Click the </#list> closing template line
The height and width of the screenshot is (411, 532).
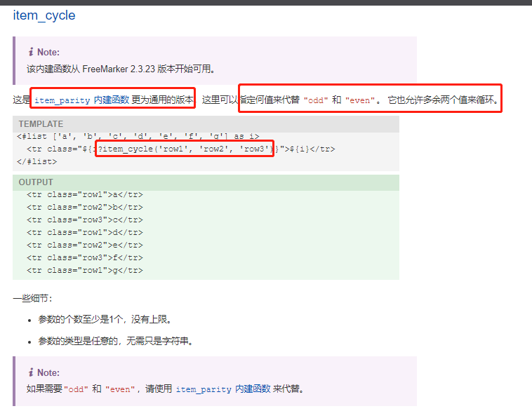pos(37,161)
